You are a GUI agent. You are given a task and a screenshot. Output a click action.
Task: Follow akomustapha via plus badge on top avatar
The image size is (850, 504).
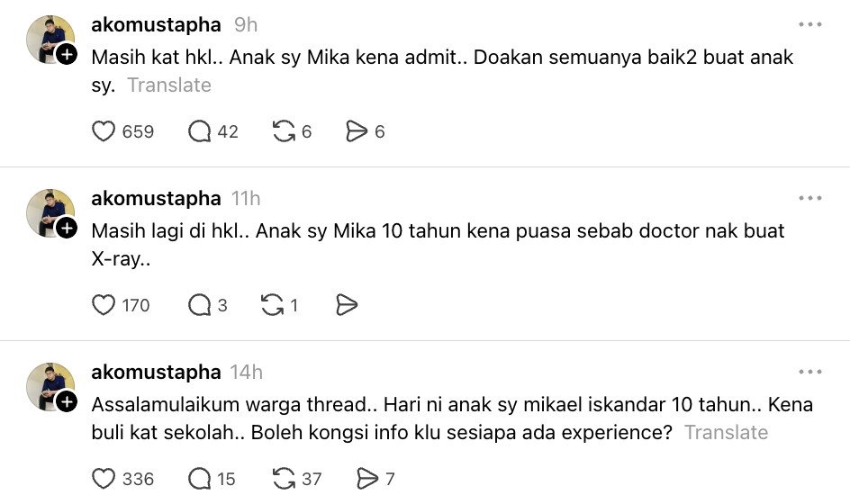68,55
